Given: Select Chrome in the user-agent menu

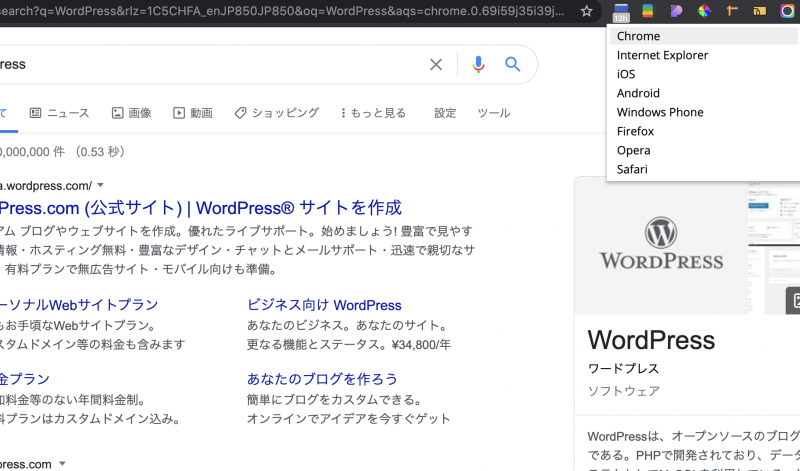Looking at the screenshot, I should tap(703, 36).
